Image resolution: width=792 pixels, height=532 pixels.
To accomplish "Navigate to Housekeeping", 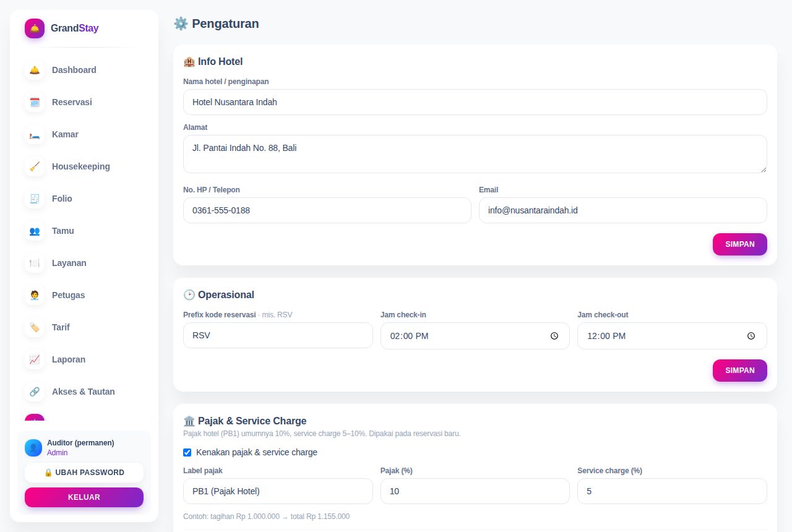I will pos(84,166).
